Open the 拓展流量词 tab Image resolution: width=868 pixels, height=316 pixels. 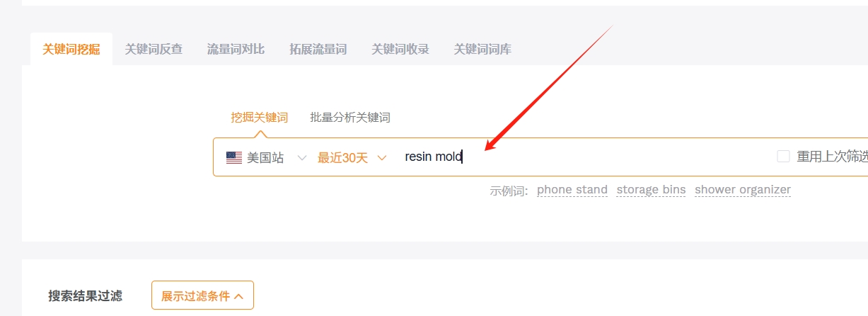(x=318, y=49)
